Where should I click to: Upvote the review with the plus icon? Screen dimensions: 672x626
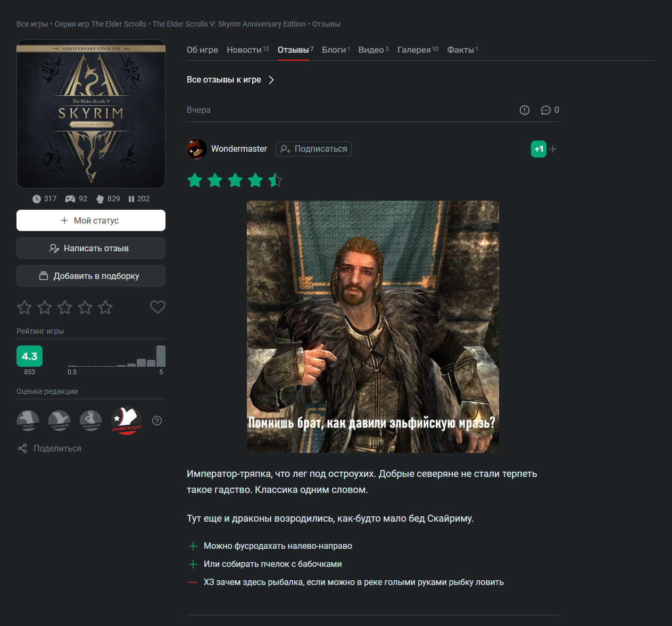pos(553,149)
